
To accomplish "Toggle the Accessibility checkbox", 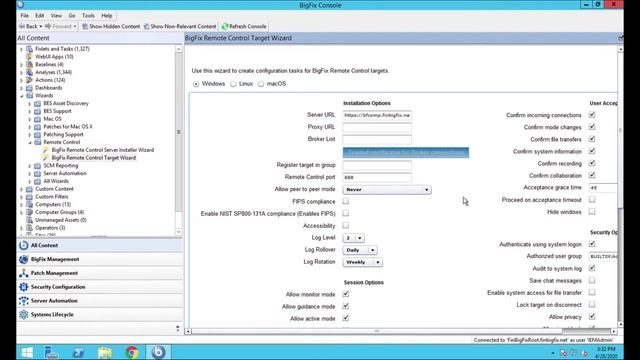I will (x=346, y=225).
